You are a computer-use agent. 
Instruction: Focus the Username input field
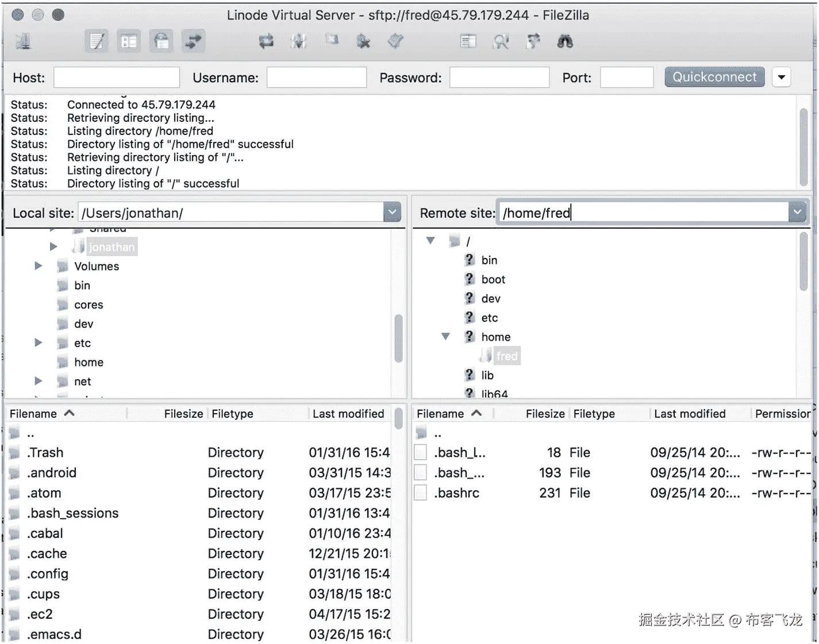pyautogui.click(x=317, y=78)
